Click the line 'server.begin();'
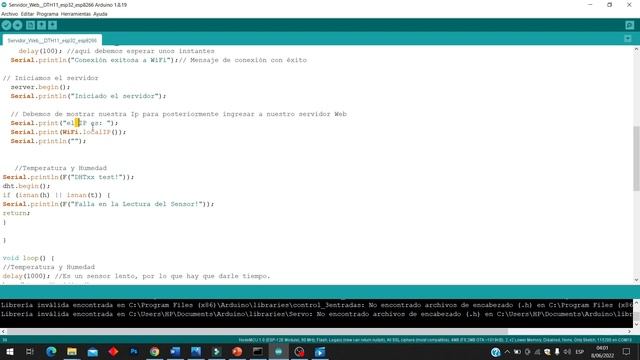This screenshot has height=360, width=640. tap(40, 87)
